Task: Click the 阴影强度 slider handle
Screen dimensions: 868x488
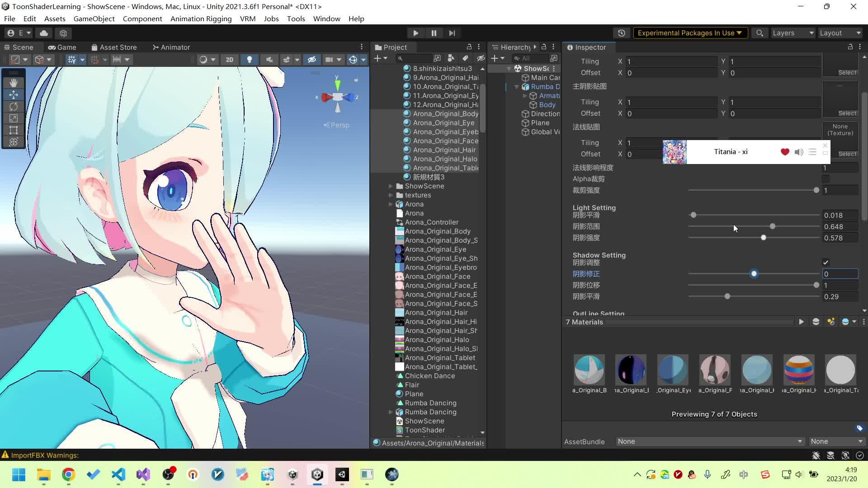Action: (764, 238)
